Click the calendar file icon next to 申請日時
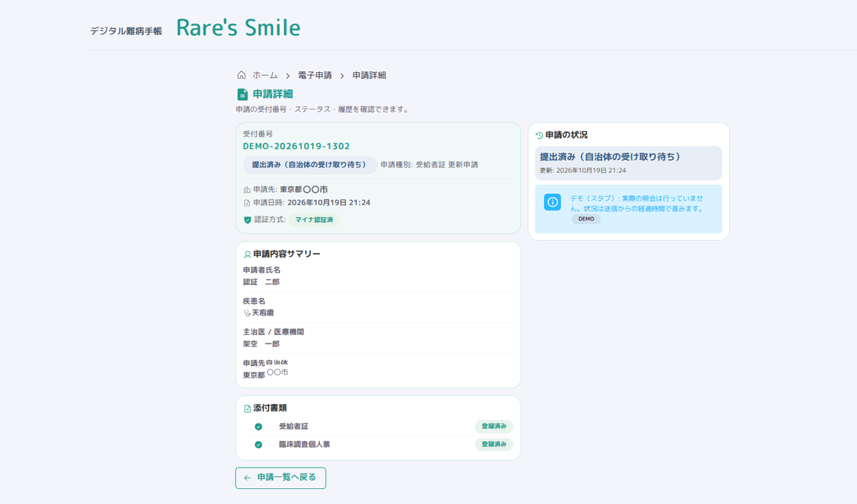 [x=247, y=203]
